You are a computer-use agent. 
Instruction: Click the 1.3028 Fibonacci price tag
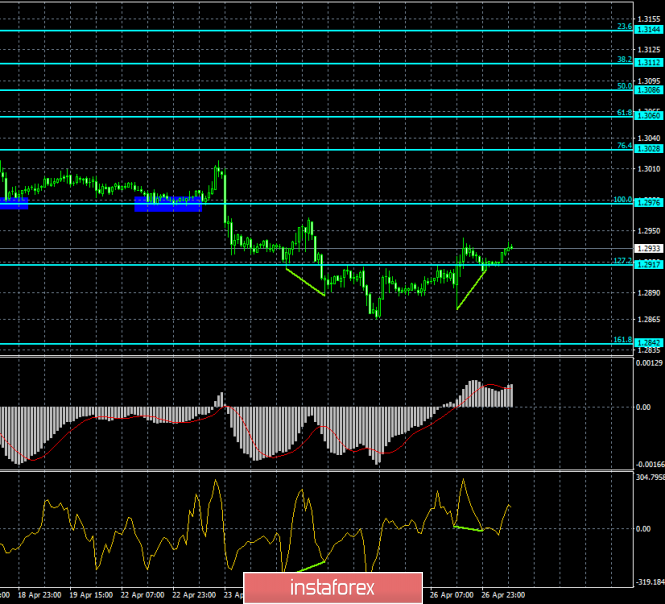[649, 149]
